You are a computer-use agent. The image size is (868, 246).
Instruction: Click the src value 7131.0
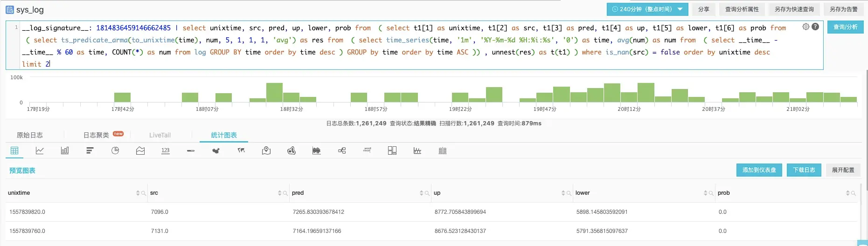click(160, 231)
